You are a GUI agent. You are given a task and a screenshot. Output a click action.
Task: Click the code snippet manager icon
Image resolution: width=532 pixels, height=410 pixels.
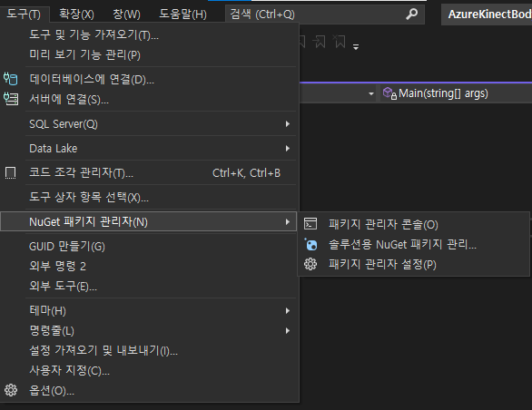(x=11, y=173)
